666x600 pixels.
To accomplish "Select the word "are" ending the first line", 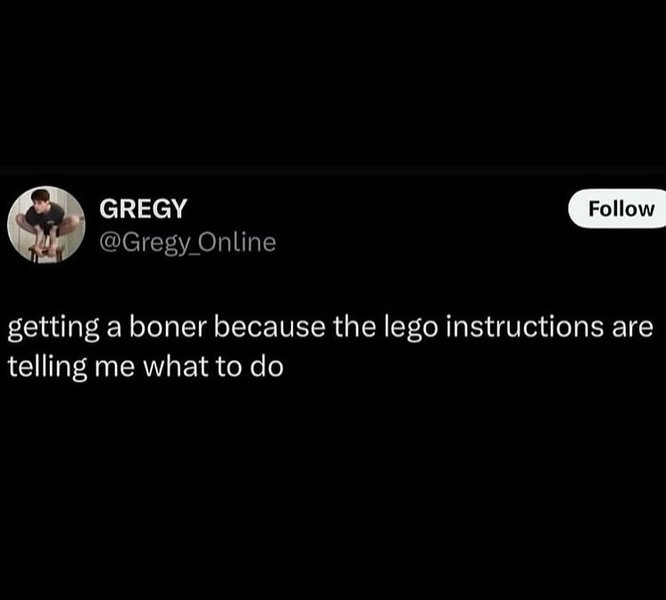I will pos(633,328).
